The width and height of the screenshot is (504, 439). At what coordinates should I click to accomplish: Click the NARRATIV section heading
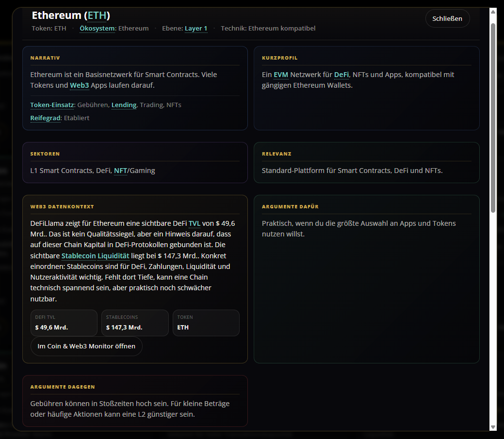(x=45, y=58)
